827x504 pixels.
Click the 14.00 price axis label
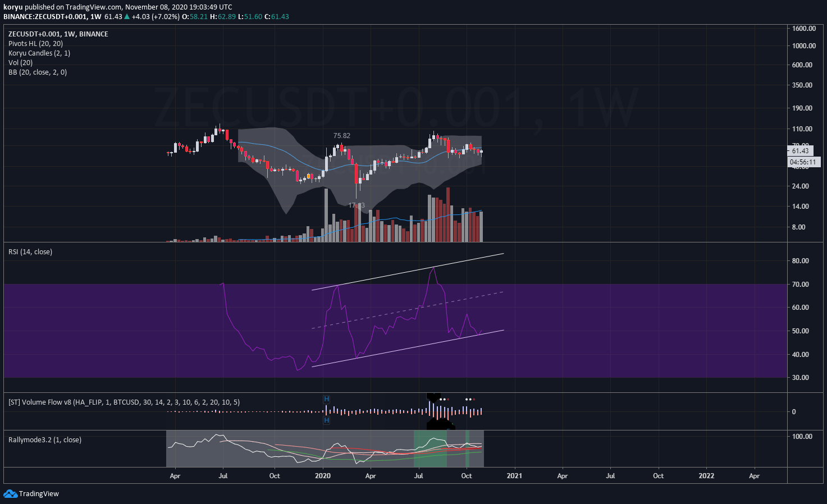801,207
